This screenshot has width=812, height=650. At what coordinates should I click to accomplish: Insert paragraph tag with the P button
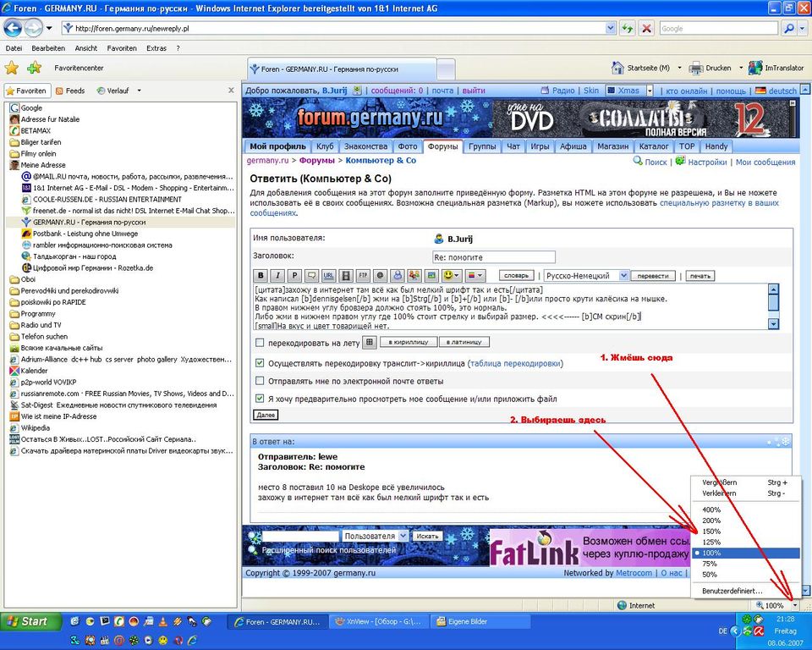[294, 276]
